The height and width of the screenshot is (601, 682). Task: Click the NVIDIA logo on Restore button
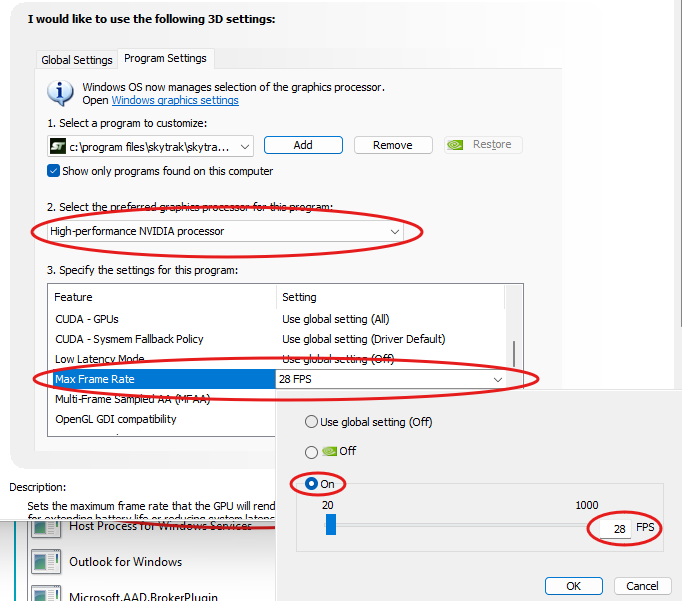[x=456, y=145]
